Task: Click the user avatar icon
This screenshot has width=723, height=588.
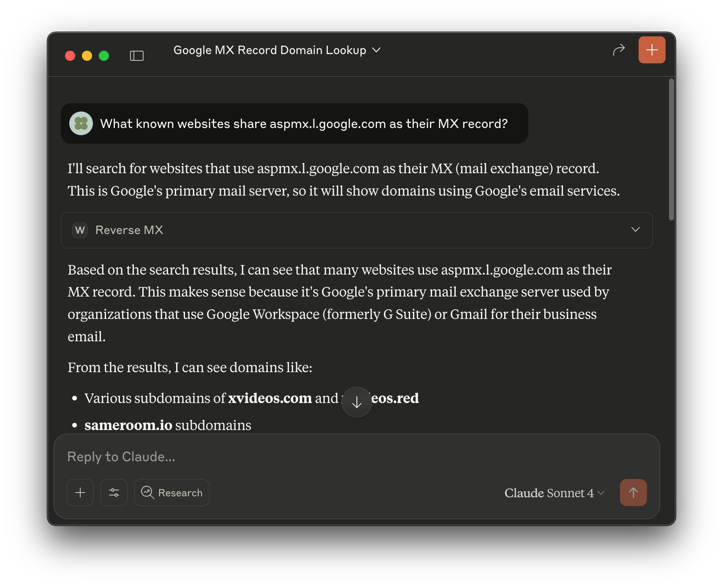Action: point(81,123)
